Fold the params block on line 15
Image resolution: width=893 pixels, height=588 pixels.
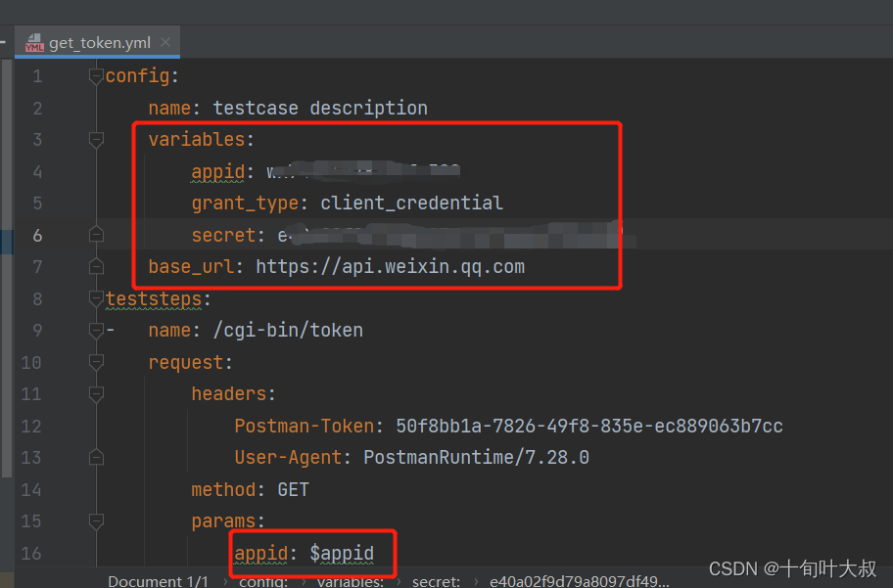tap(96, 520)
